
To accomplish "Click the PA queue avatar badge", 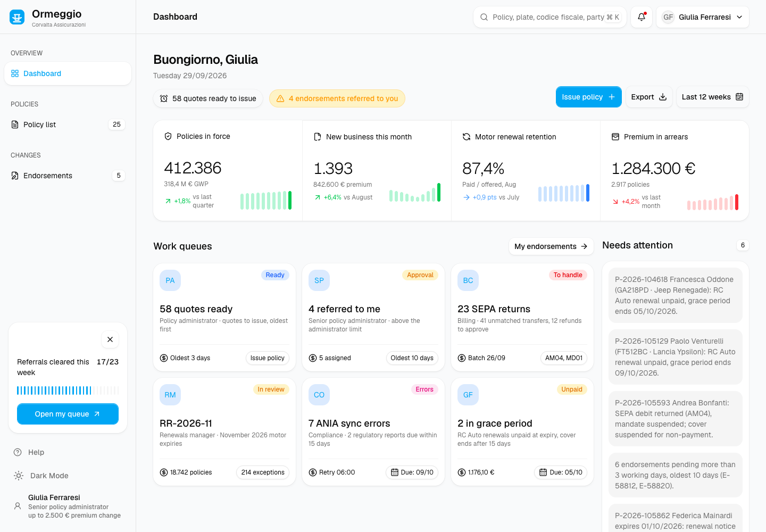I will click(170, 280).
